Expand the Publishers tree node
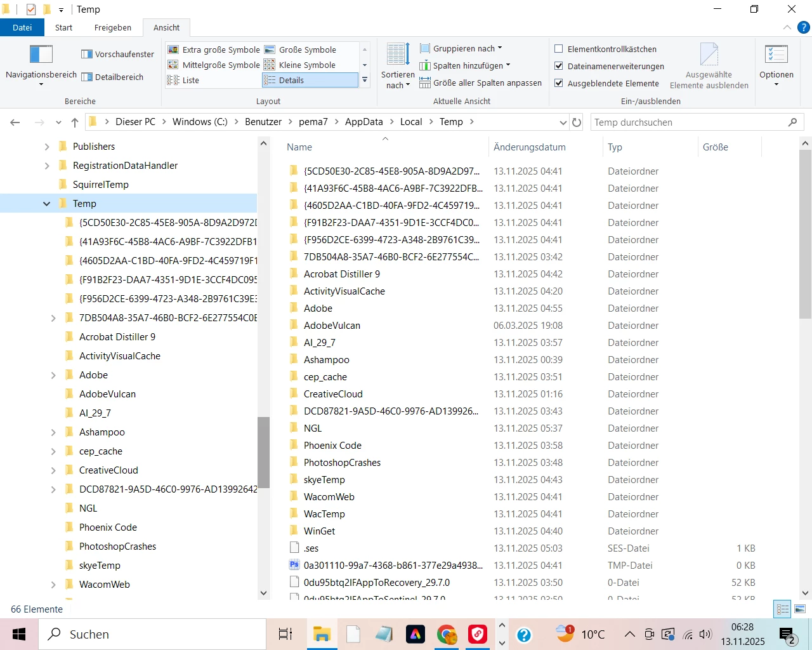This screenshot has width=812, height=650. pyautogui.click(x=46, y=147)
